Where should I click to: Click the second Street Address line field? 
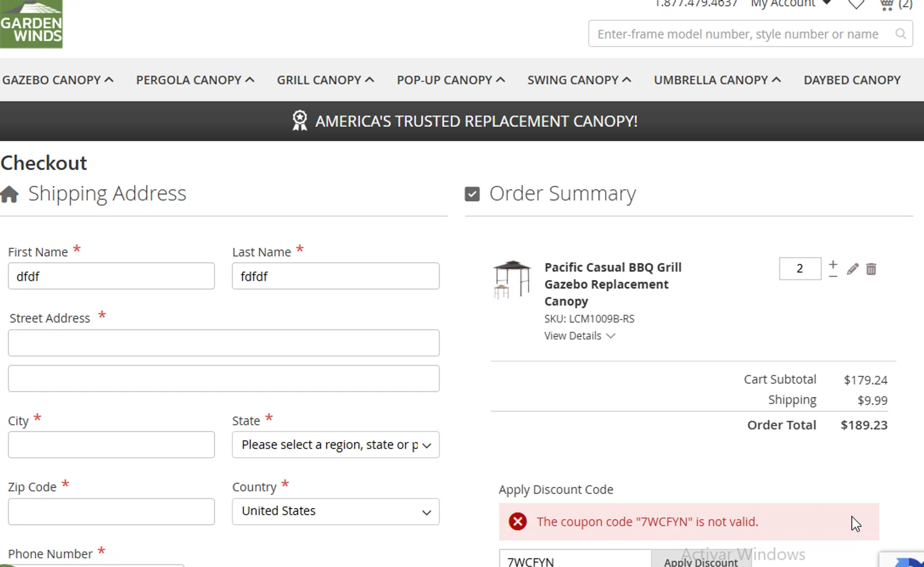224,379
